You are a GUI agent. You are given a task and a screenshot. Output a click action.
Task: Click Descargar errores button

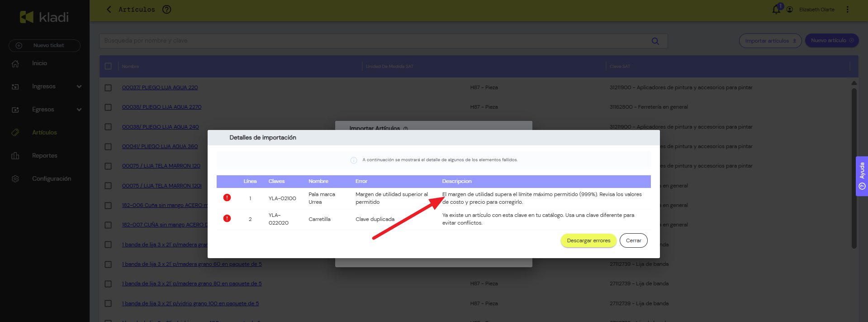pyautogui.click(x=588, y=240)
